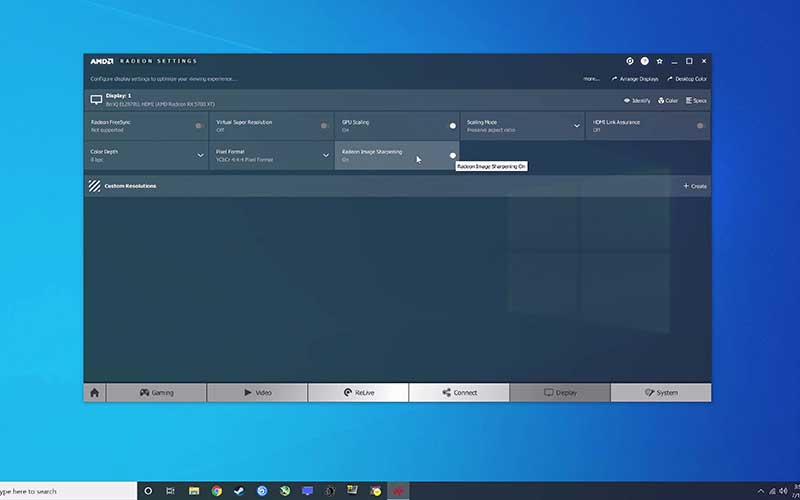Switch to the Video tab
Screen dimensions: 800x500
[x=257, y=393]
